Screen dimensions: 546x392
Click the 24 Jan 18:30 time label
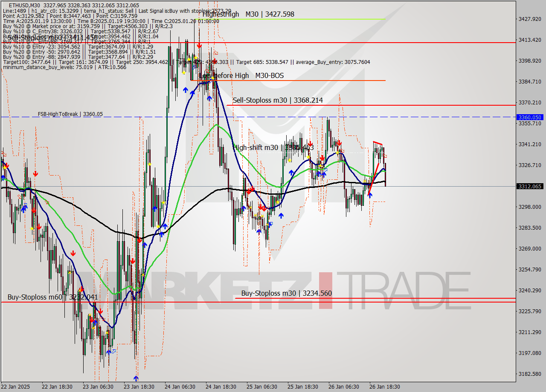[221, 387]
